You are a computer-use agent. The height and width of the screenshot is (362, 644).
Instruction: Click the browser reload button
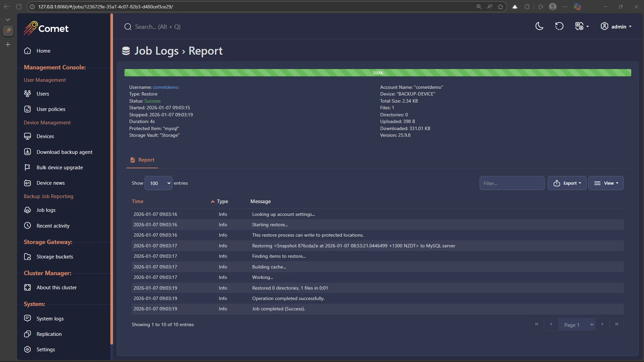tap(19, 6)
